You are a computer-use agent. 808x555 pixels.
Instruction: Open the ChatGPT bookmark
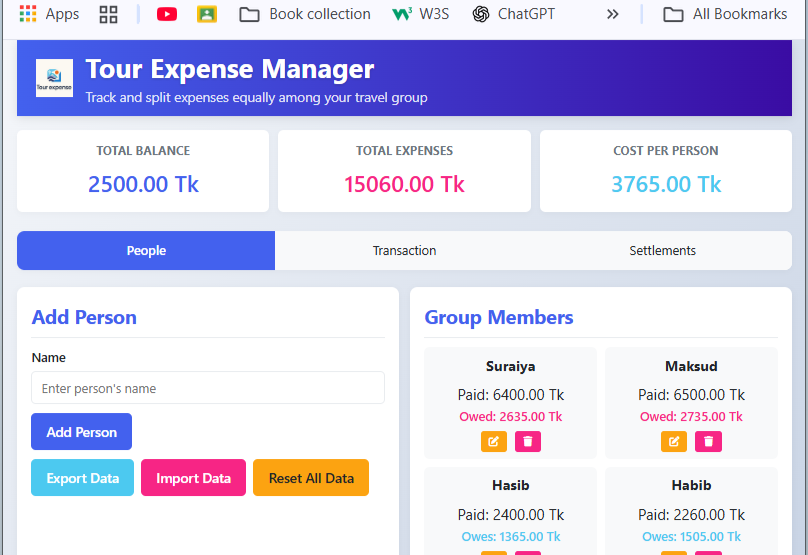[x=514, y=14]
